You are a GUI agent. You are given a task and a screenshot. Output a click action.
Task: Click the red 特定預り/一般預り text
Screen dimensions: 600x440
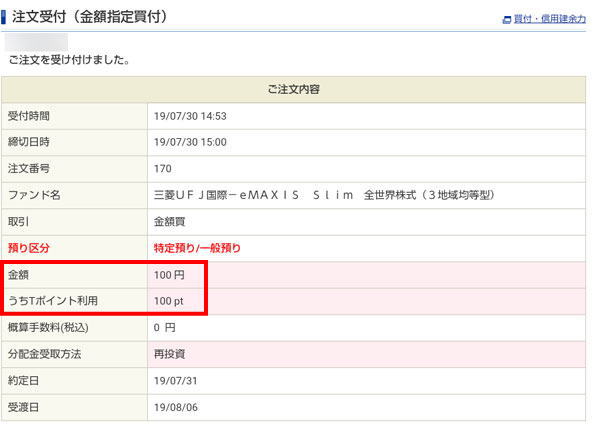(196, 248)
